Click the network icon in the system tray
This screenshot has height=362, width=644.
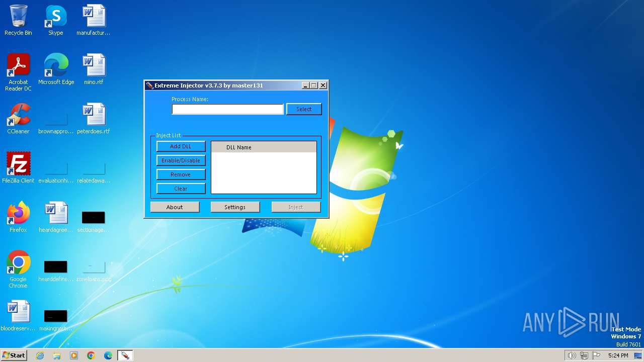coord(584,355)
